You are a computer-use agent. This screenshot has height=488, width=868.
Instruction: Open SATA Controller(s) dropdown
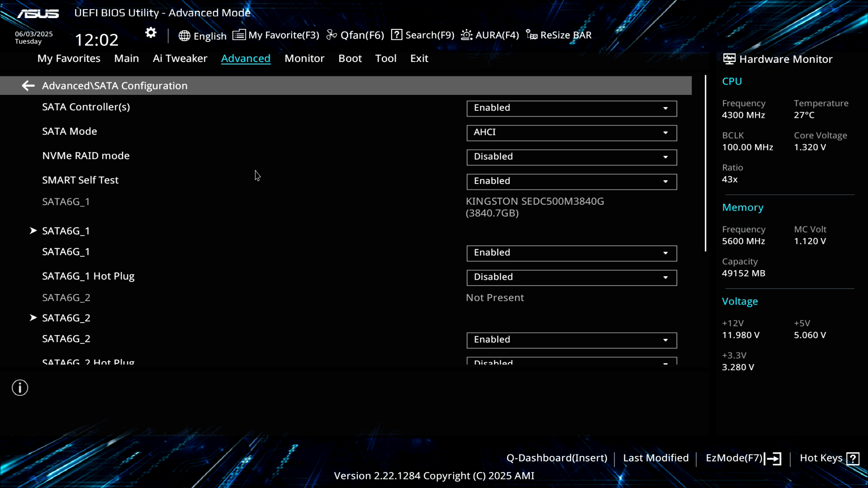571,108
